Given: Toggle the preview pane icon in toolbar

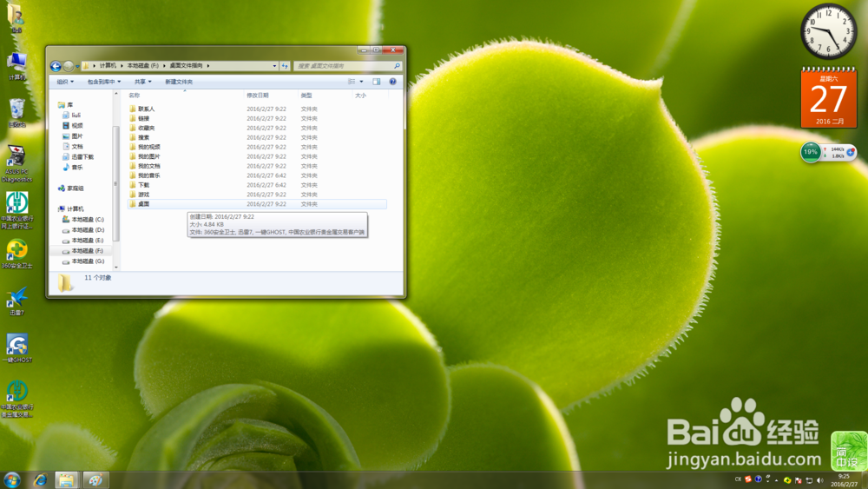Looking at the screenshot, I should pyautogui.click(x=377, y=82).
